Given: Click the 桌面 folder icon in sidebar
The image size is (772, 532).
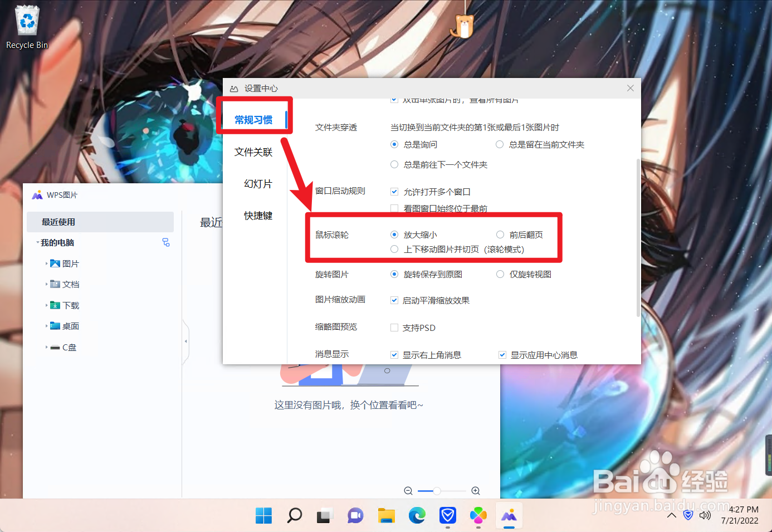Looking at the screenshot, I should point(55,326).
